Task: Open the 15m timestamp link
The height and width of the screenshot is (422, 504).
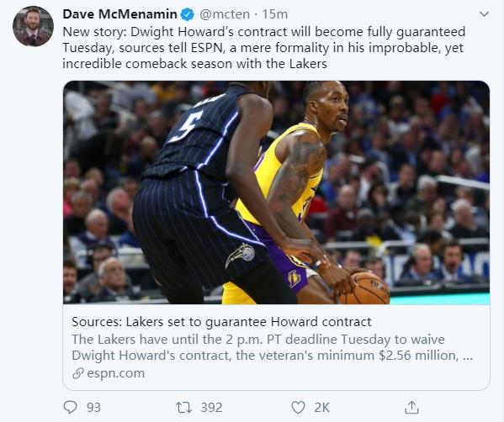Action: pyautogui.click(x=274, y=14)
